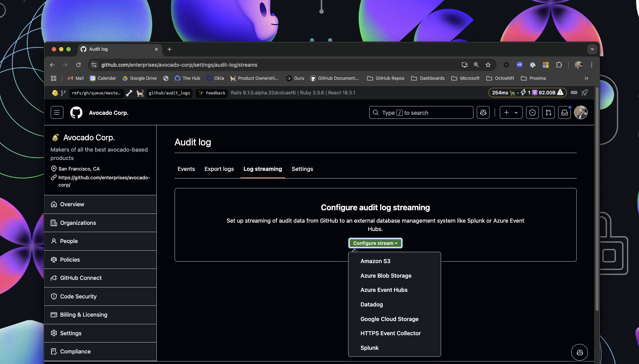639x364 pixels.
Task: Reload the page with the refresh icon
Action: pyautogui.click(x=78, y=65)
